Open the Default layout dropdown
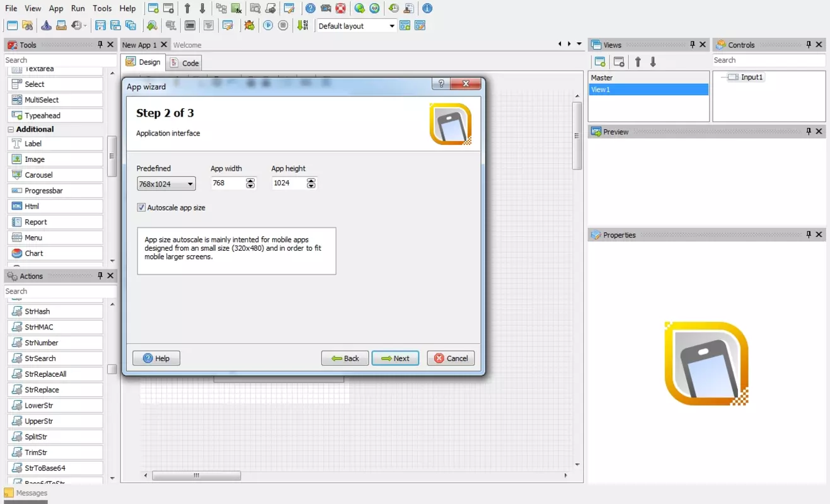830x504 pixels. (356, 26)
